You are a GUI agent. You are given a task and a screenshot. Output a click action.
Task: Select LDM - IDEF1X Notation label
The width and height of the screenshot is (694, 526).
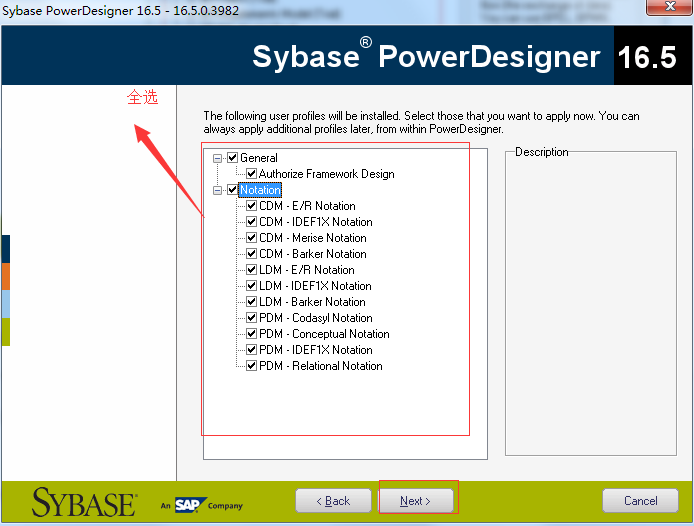pos(315,286)
